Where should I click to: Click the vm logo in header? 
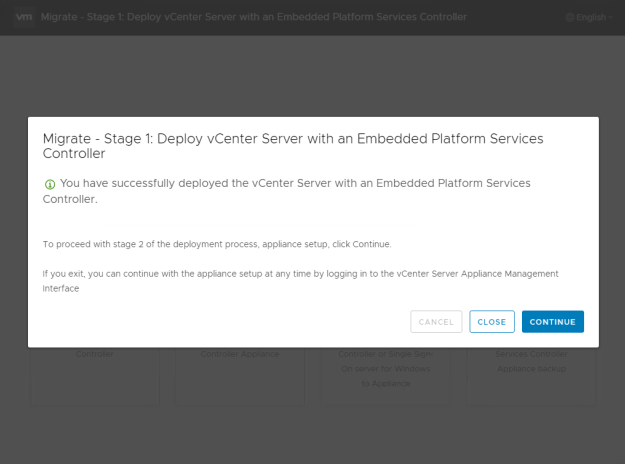pos(24,17)
